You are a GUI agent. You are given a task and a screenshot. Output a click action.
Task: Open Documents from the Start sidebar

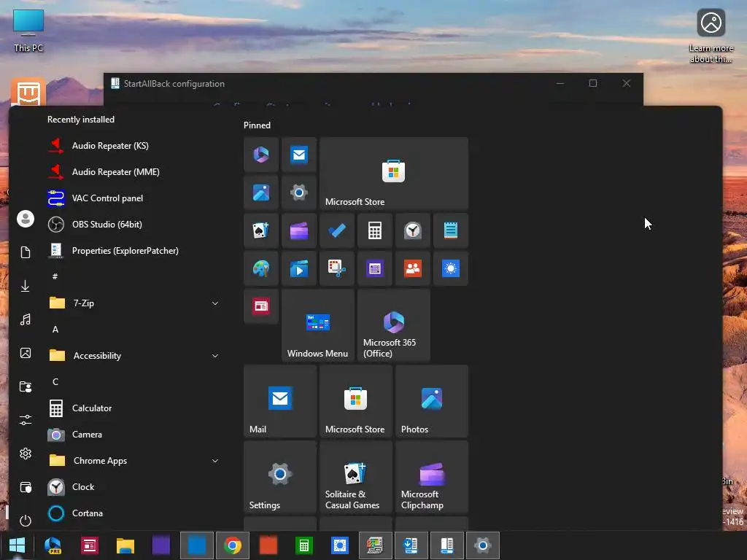tap(26, 252)
